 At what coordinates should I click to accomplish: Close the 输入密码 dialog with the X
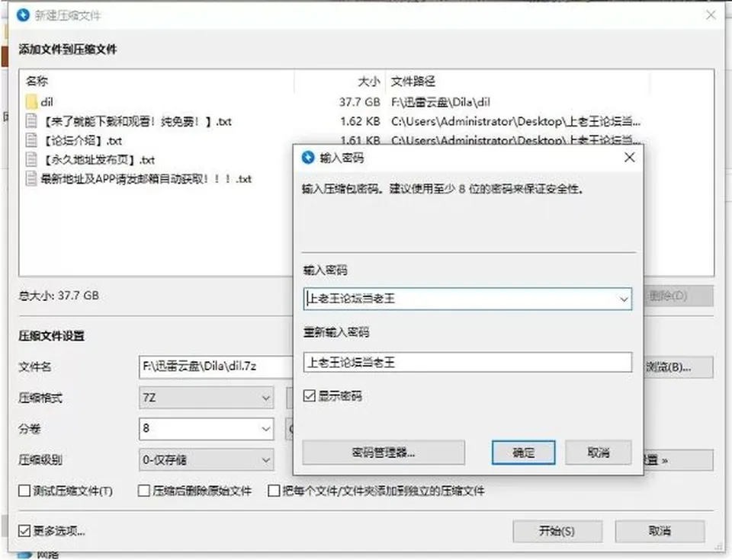(x=629, y=157)
